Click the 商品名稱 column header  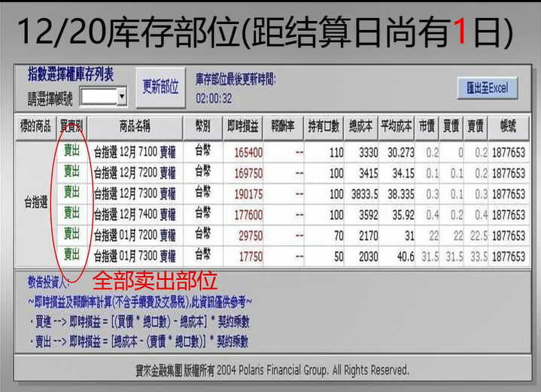click(x=135, y=127)
